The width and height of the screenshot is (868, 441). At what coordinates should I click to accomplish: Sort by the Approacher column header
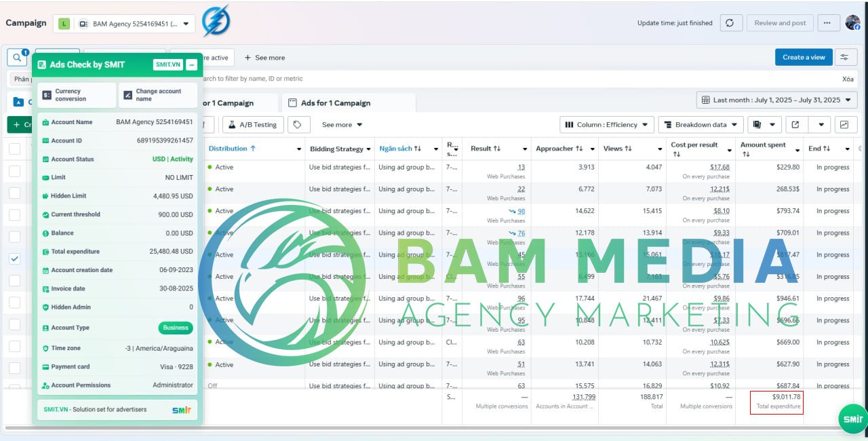[x=559, y=149]
